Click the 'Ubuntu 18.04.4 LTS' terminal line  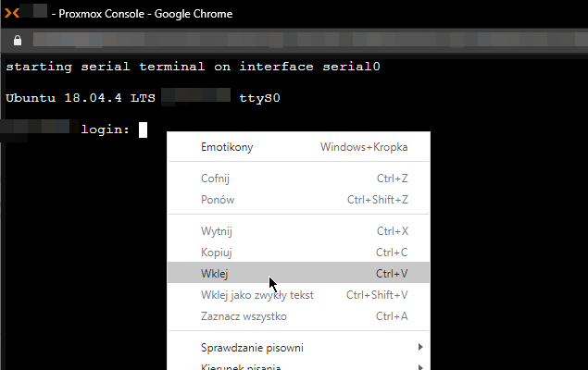[x=80, y=98]
